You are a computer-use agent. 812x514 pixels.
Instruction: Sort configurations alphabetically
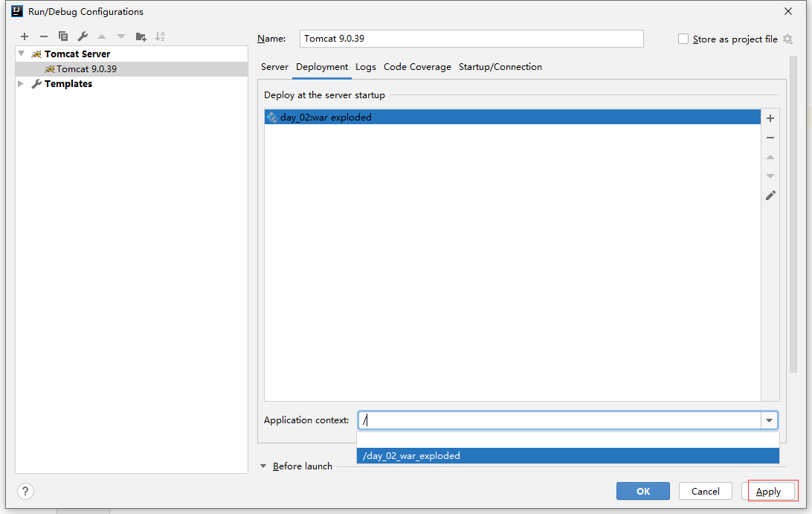160,36
